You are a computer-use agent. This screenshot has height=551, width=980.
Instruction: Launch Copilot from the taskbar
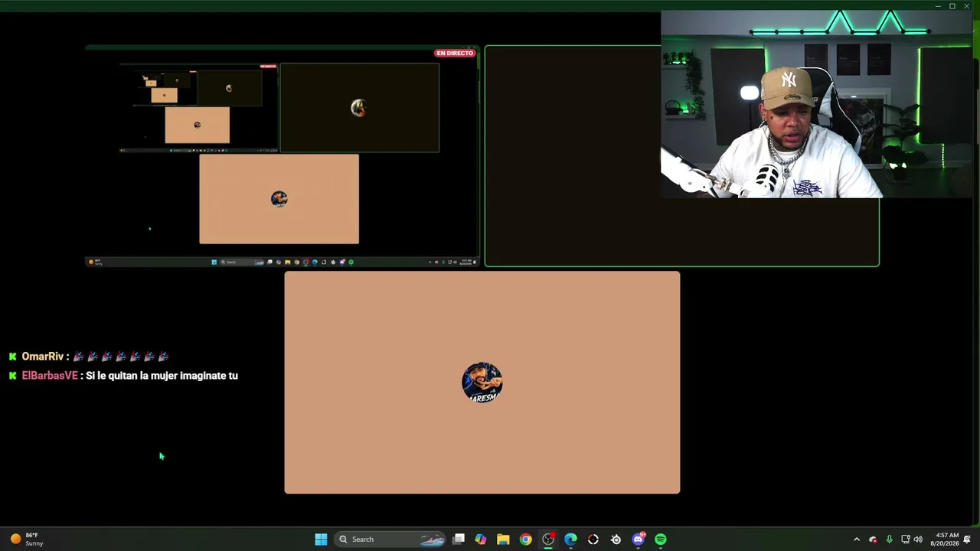click(x=480, y=540)
